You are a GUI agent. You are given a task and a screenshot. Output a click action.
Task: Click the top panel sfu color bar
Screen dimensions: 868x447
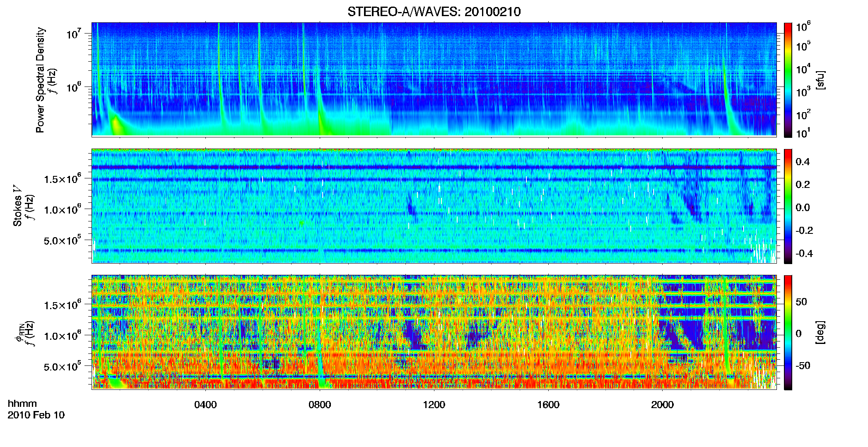[x=788, y=79]
